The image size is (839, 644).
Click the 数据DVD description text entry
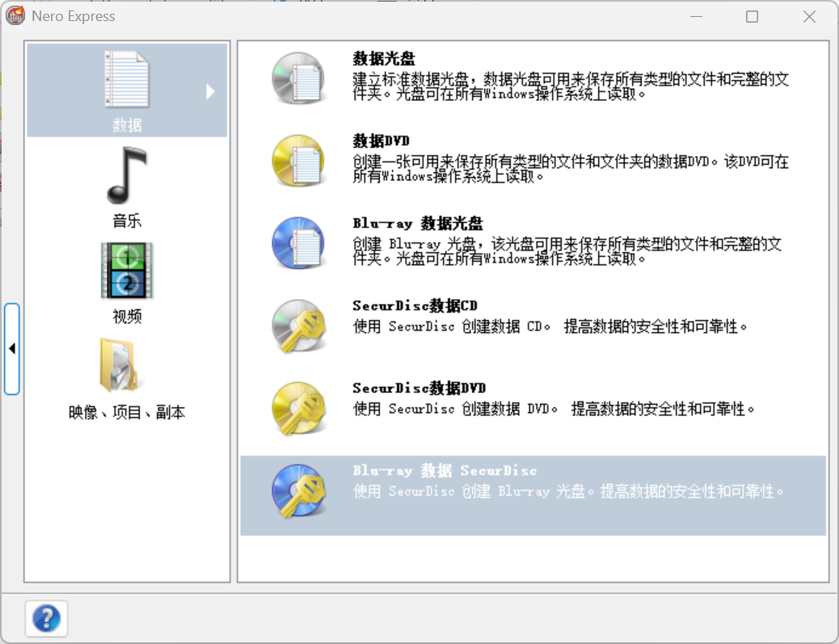tap(533, 162)
